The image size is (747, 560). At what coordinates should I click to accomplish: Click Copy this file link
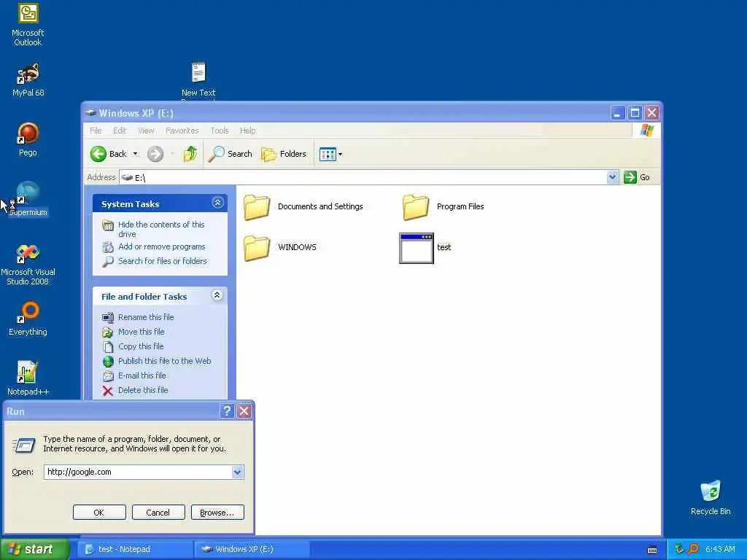coord(141,346)
